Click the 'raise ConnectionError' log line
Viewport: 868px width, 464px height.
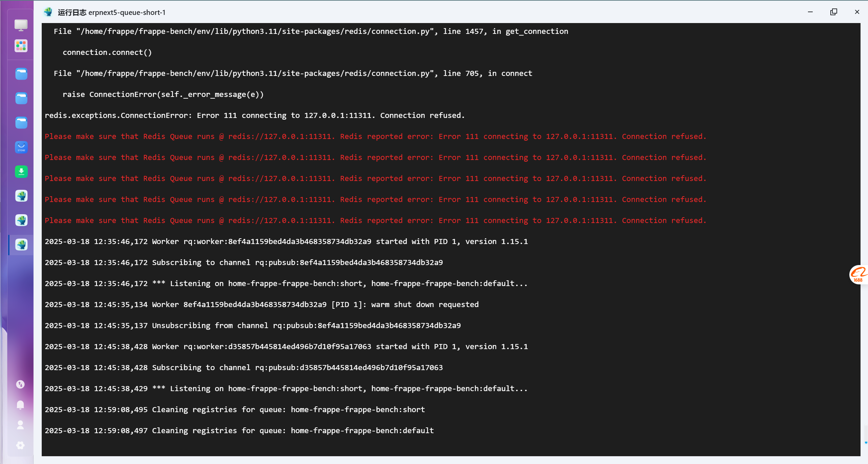click(x=163, y=94)
